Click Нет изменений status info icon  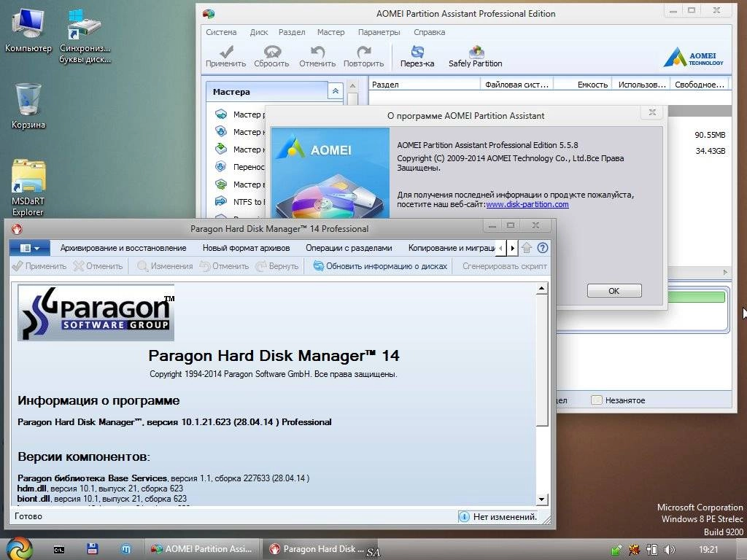point(464,517)
